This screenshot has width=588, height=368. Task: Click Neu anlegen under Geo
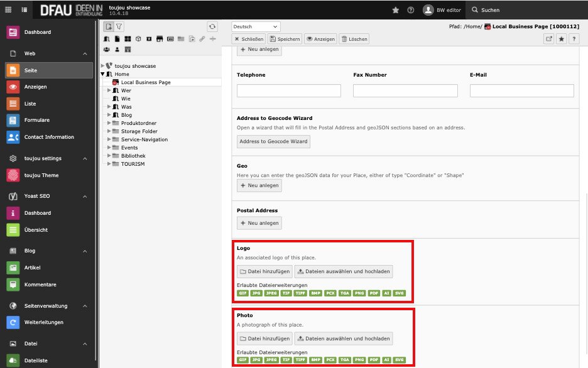(259, 185)
